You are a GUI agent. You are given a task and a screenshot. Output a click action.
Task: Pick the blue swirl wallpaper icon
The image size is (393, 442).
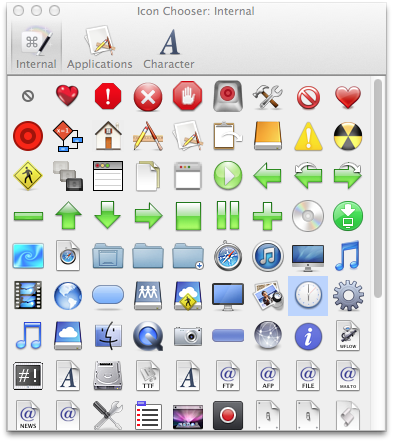click(28, 256)
